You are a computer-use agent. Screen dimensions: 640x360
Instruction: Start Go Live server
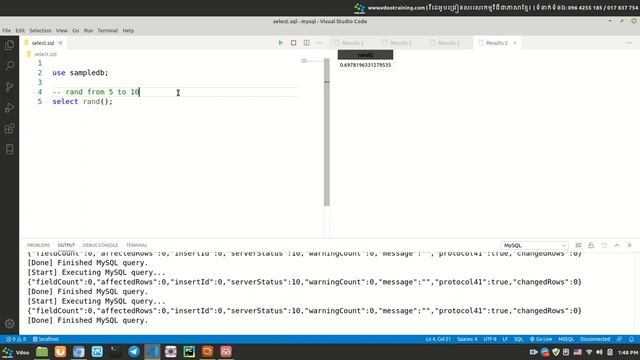(541, 339)
